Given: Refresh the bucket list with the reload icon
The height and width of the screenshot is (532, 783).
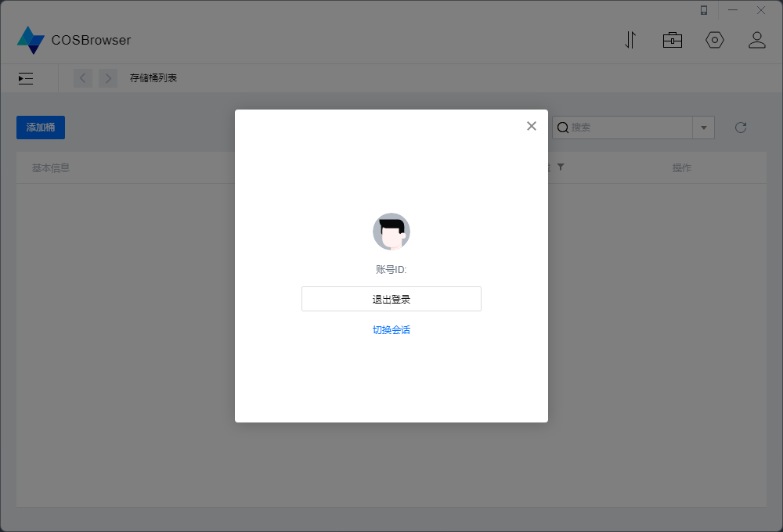Looking at the screenshot, I should 741,127.
